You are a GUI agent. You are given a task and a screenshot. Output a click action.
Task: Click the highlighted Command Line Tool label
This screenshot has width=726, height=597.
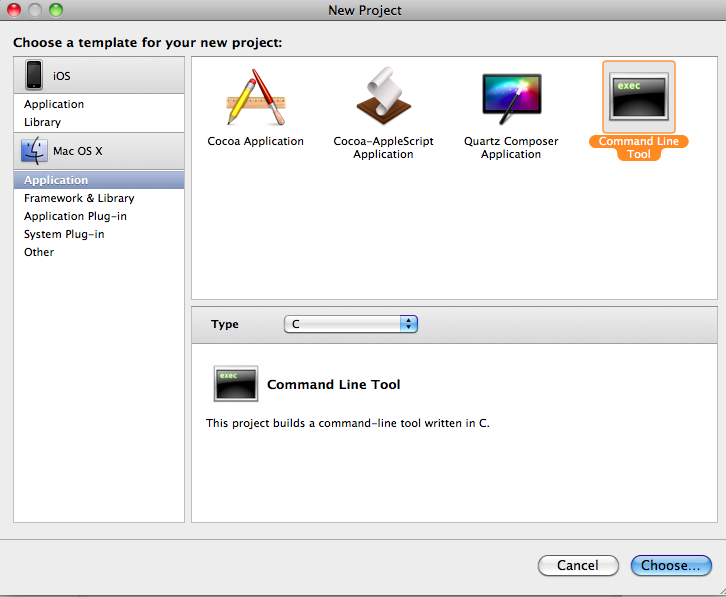pos(639,148)
